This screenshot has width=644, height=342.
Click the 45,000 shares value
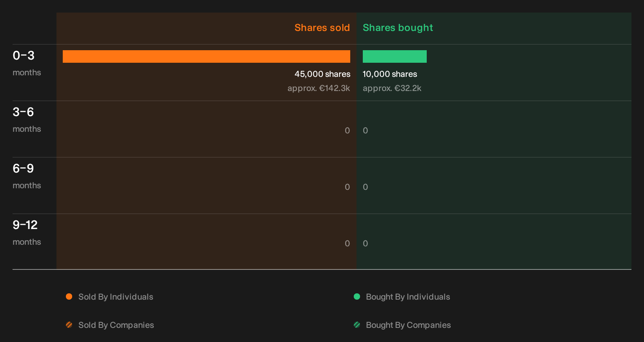tap(322, 74)
